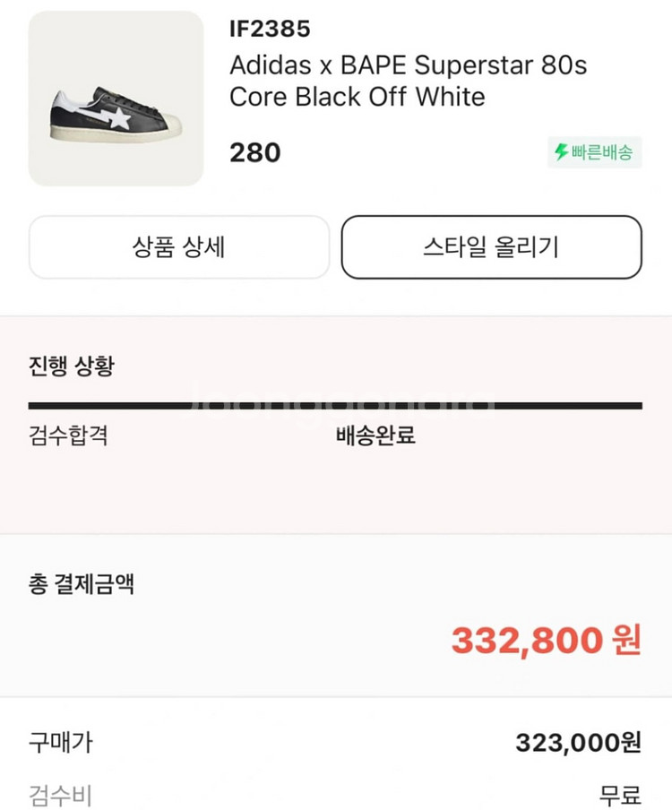The width and height of the screenshot is (672, 810).
Task: Click the 구매가 row label
Action: (x=60, y=742)
